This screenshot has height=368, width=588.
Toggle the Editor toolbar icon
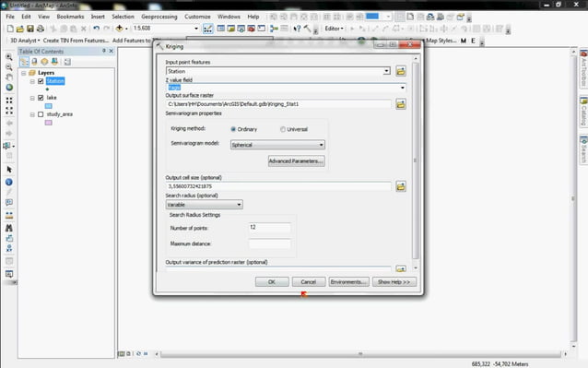(207, 29)
